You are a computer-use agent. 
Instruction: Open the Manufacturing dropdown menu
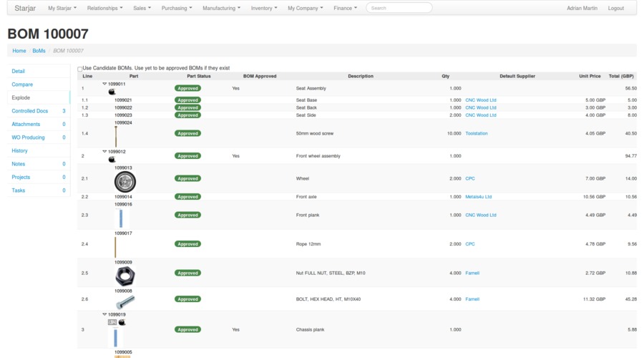click(x=221, y=8)
